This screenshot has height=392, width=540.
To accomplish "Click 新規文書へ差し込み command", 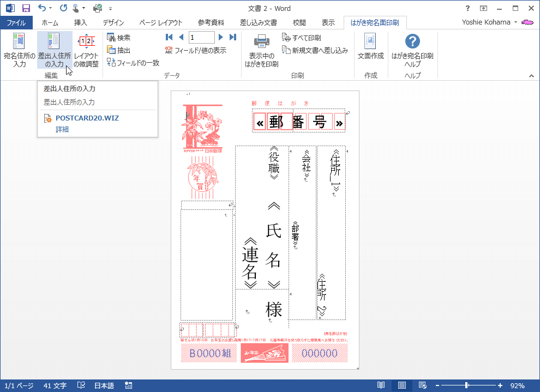I will 315,50.
